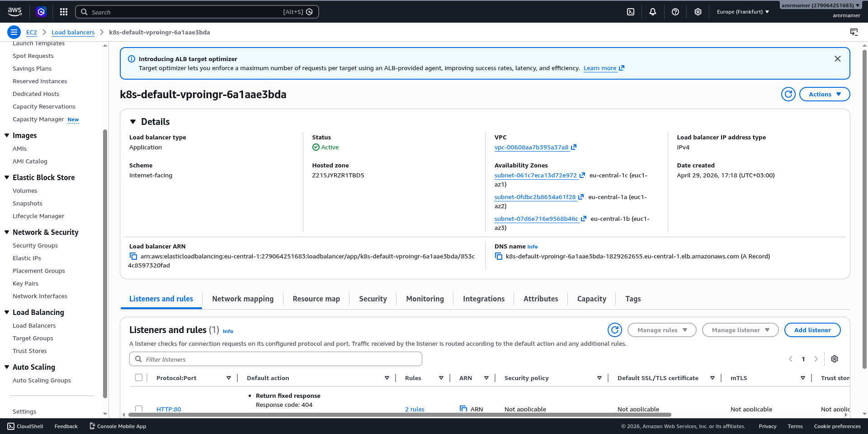Copy the load balancer ARN
The image size is (868, 434).
pos(133,256)
